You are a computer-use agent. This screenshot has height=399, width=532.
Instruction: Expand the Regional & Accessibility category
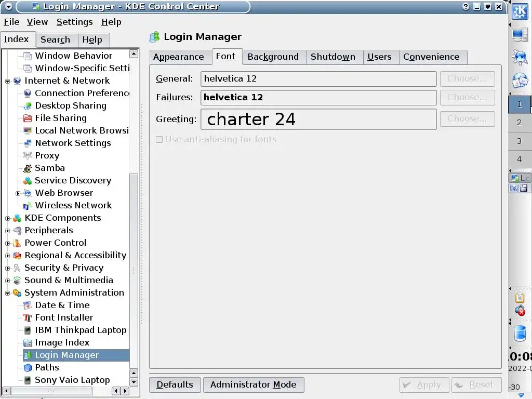pyautogui.click(x=7, y=256)
